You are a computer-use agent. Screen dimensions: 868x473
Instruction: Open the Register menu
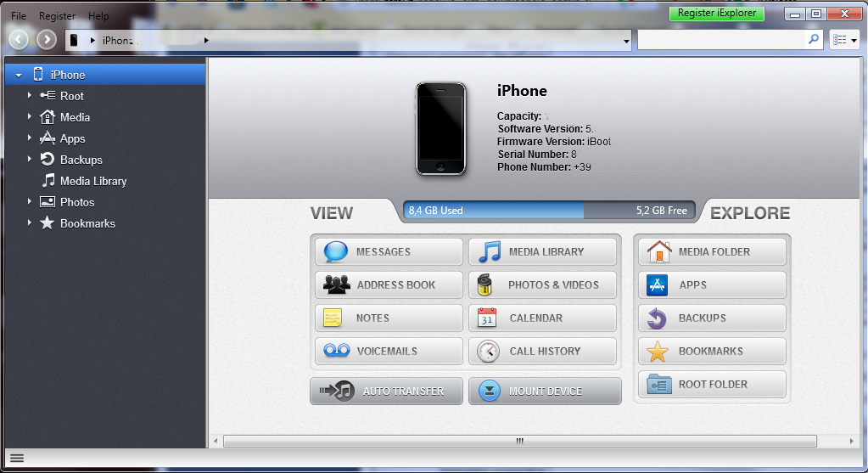57,16
